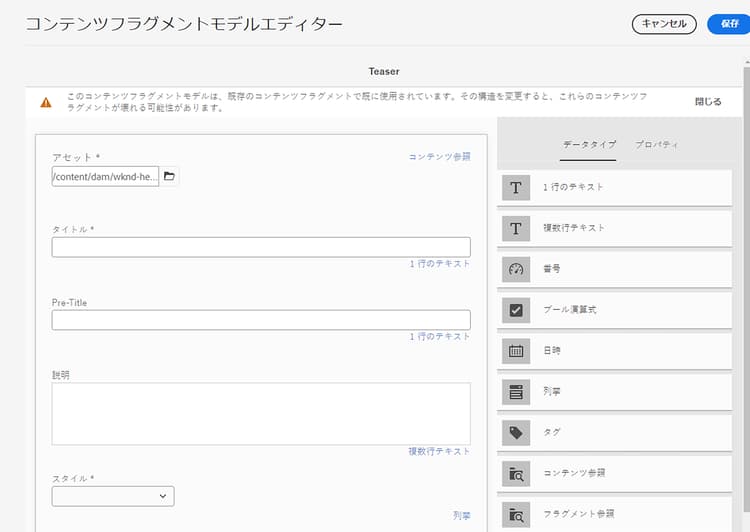Image resolution: width=750 pixels, height=532 pixels.
Task: Pick the date and time calendar icon
Action: click(516, 351)
